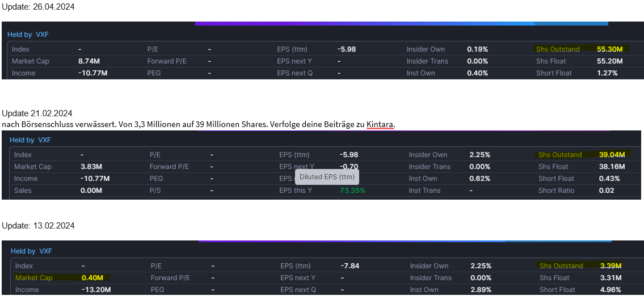Select the highlighted value 3.39M

611,266
